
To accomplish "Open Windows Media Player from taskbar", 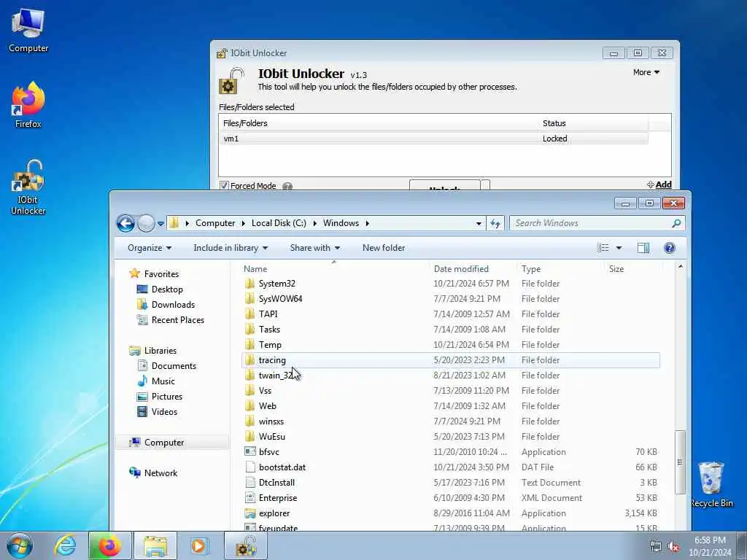I will pos(198,545).
